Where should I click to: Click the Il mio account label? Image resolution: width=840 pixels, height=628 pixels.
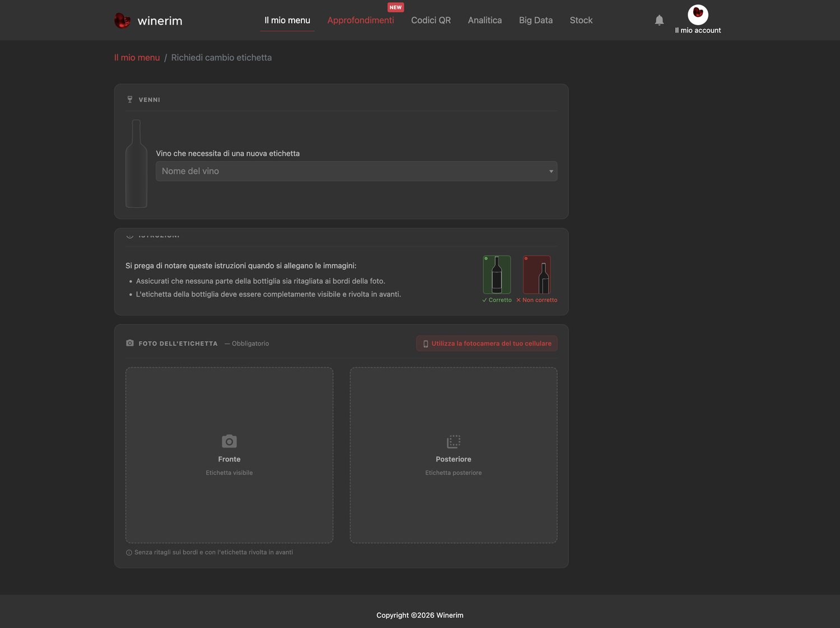pos(698,30)
